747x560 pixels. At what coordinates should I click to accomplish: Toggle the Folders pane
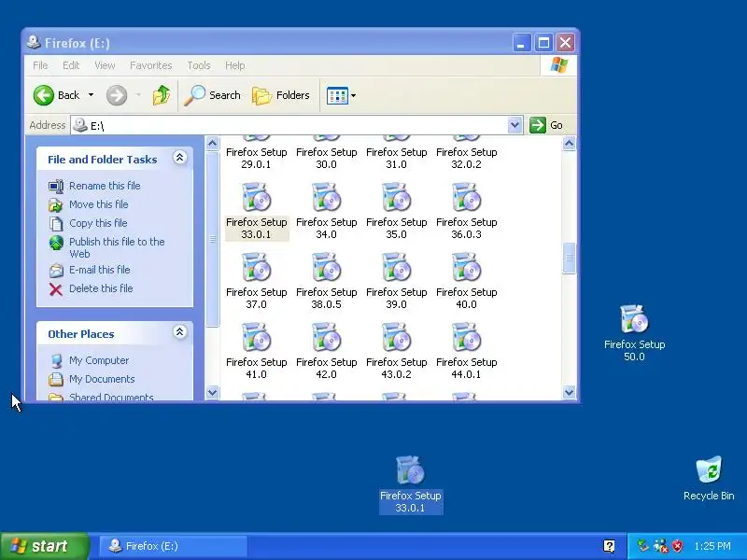pyautogui.click(x=281, y=95)
